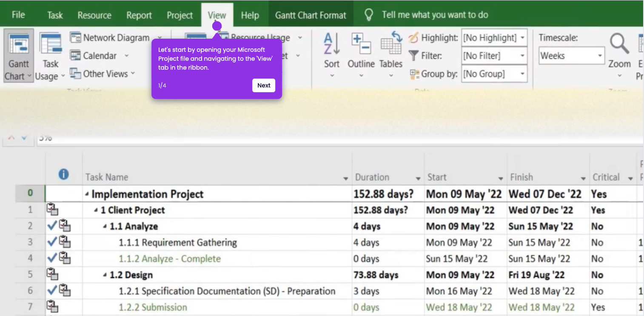Switch to the Task ribbon tab

(55, 15)
